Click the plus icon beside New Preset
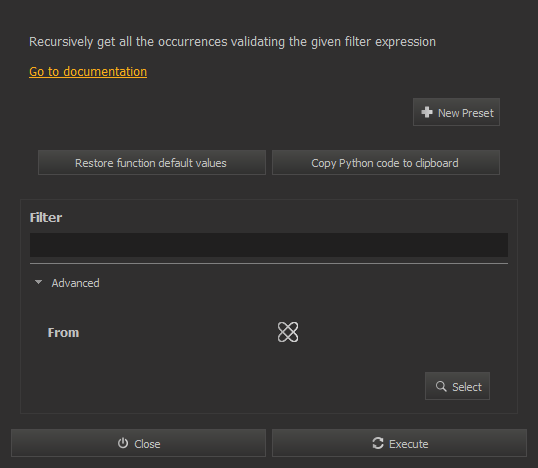 (x=427, y=112)
